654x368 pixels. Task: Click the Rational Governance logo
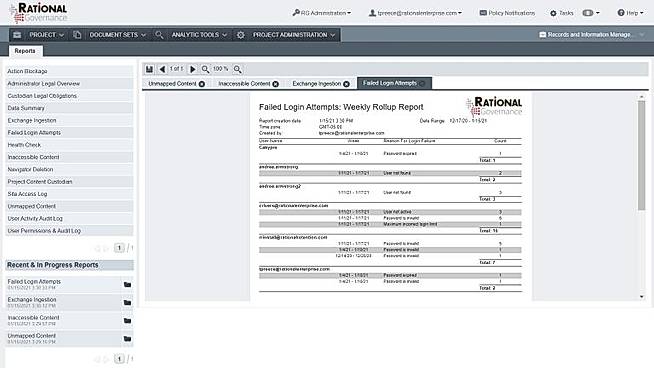(38, 13)
